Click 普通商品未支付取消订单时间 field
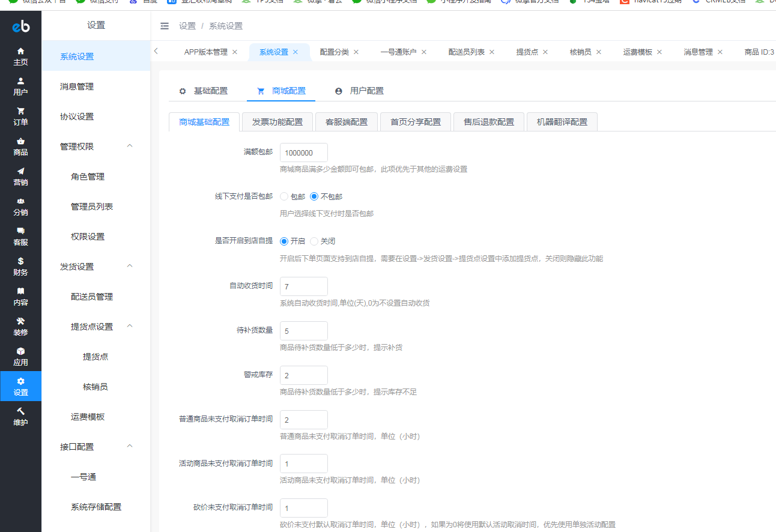Viewport: 776px width, 532px height. [304, 420]
